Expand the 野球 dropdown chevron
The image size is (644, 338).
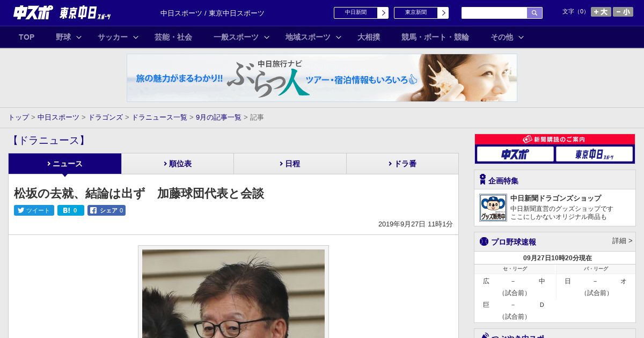click(x=79, y=37)
